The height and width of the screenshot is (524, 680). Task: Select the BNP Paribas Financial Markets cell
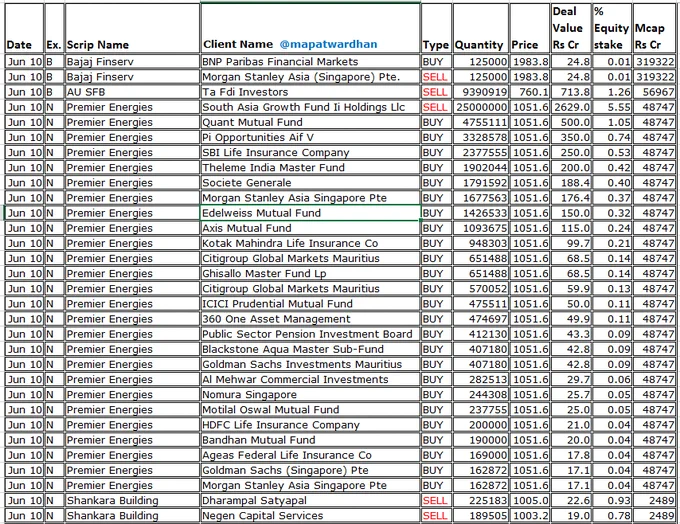pyautogui.click(x=311, y=62)
